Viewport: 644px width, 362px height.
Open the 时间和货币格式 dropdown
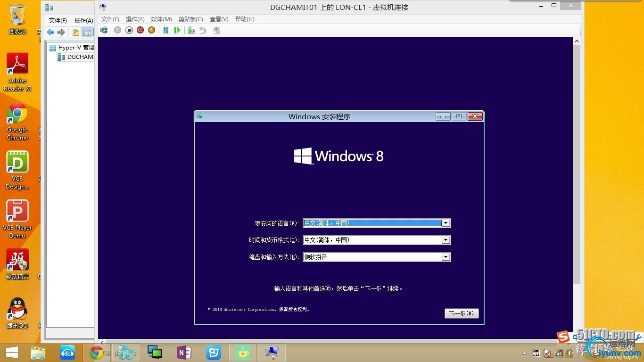[x=446, y=240]
